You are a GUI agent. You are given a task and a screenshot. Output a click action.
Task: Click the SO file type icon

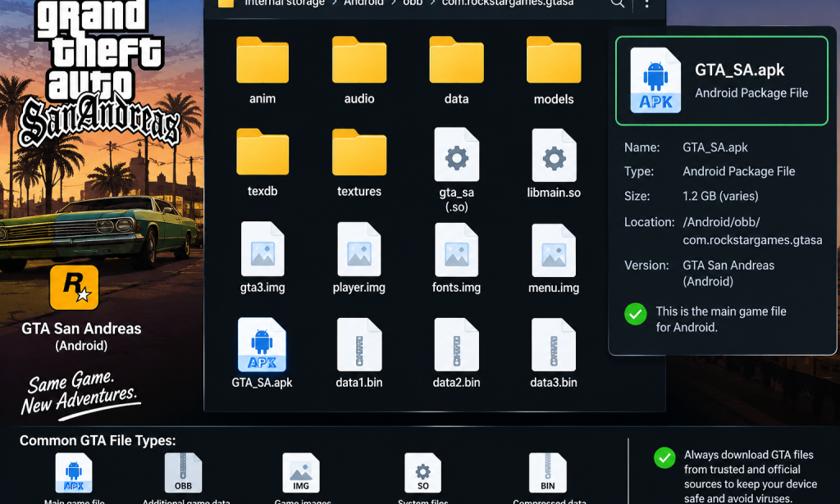[422, 472]
